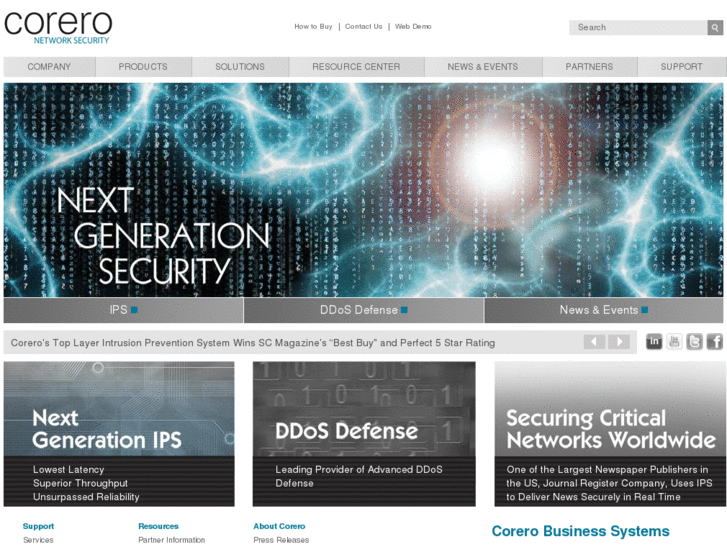Open the About Corero footer link
The image size is (727, 545).
pos(279,526)
